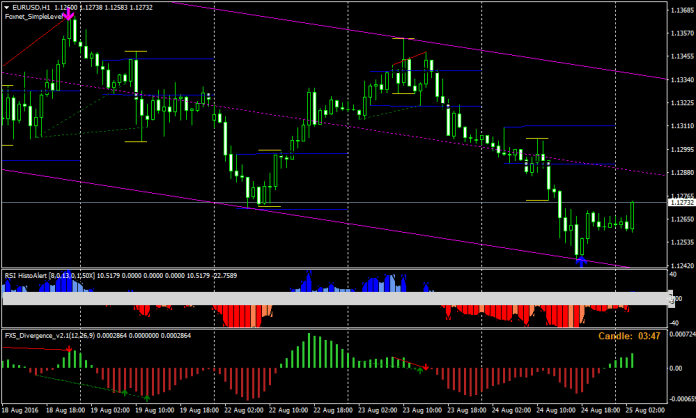The width and height of the screenshot is (696, 418).
Task: Select last green bar in FXS_Divergence histogram
Action: click(x=632, y=360)
